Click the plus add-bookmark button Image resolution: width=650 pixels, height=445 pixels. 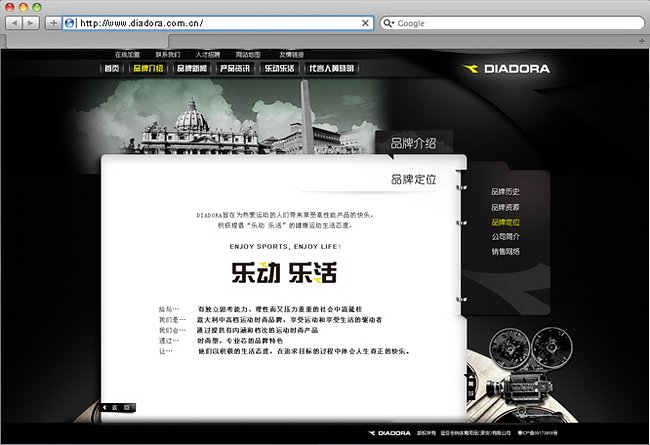point(53,23)
